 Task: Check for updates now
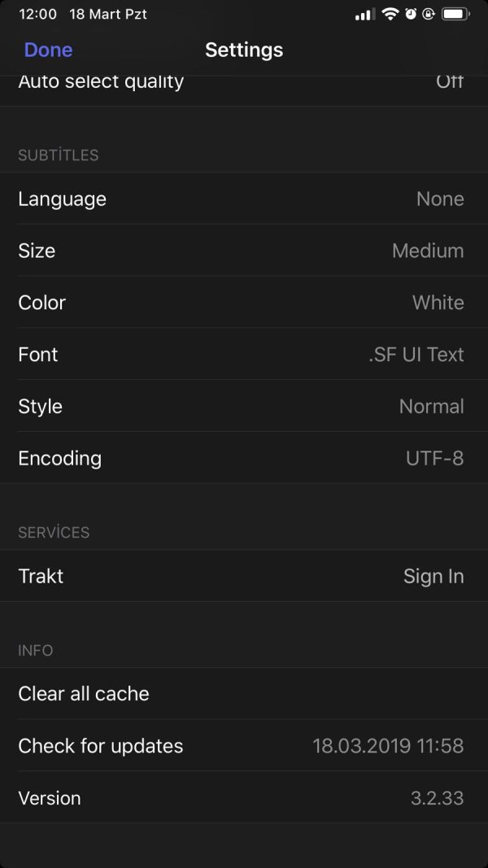click(x=244, y=746)
